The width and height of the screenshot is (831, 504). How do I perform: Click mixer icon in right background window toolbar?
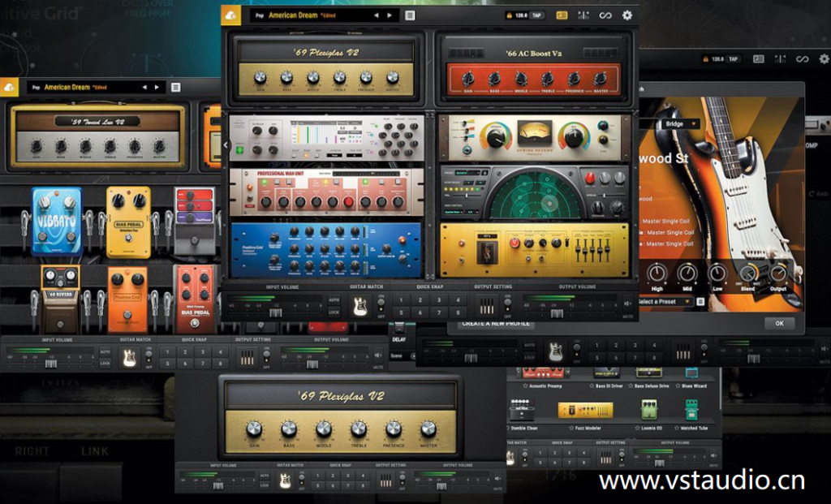pyautogui.click(x=780, y=58)
